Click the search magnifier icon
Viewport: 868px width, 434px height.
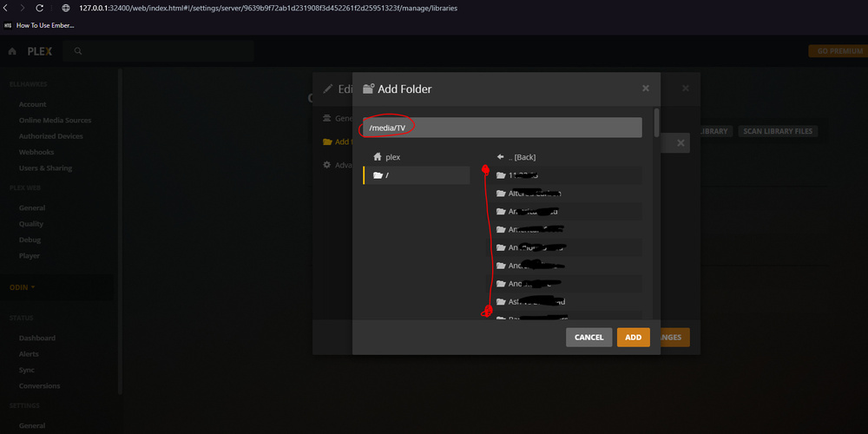(x=78, y=51)
